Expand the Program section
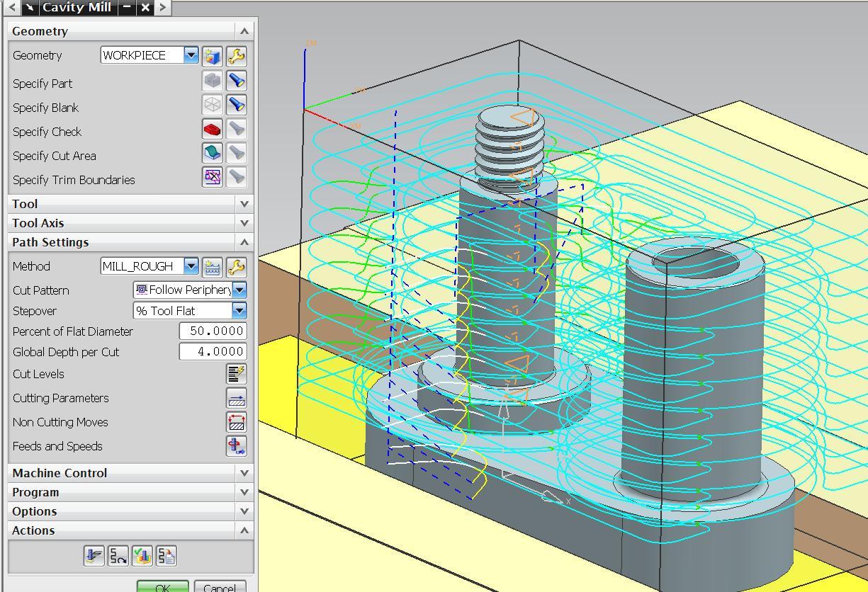The width and height of the screenshot is (868, 592). 244,492
